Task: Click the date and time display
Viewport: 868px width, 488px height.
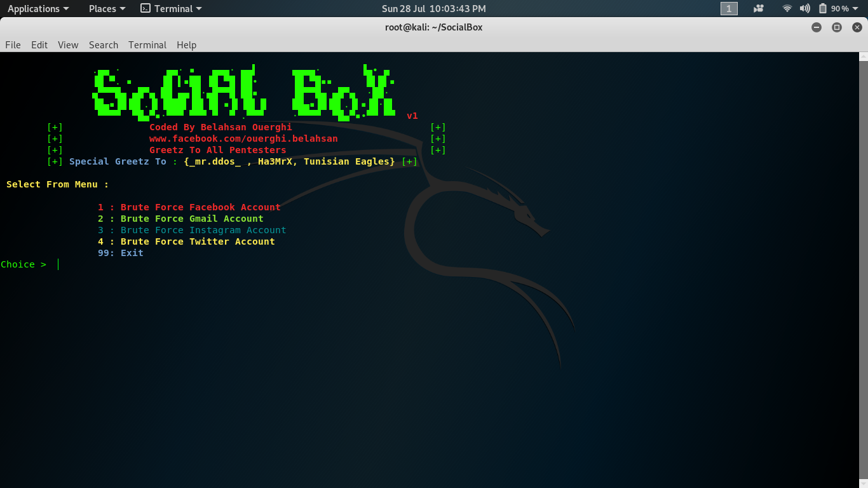Action: [434, 8]
